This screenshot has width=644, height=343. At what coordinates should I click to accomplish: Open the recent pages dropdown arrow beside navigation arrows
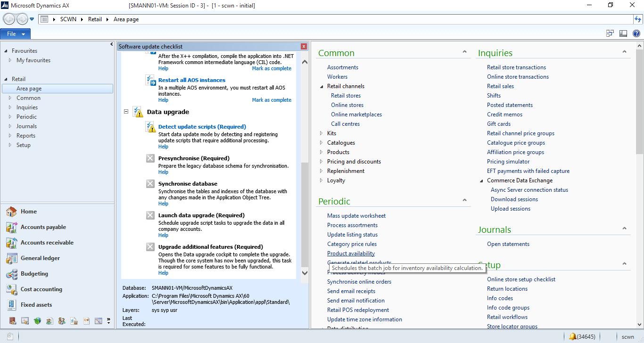[x=32, y=19]
